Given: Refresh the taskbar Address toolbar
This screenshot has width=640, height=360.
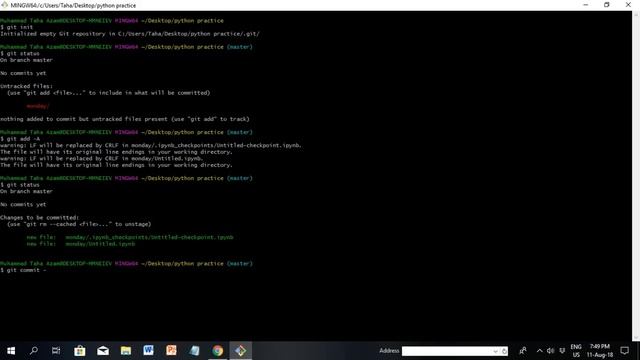Looking at the screenshot, I should (x=504, y=351).
